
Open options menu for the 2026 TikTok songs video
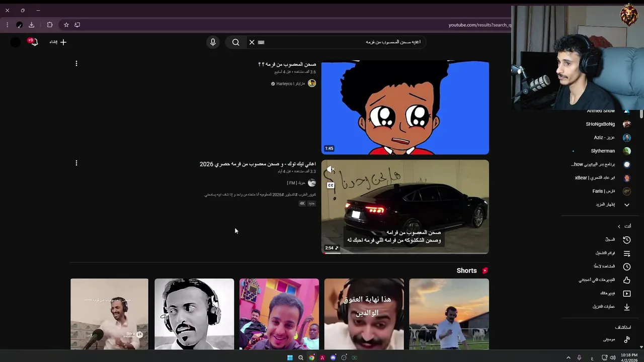click(x=76, y=163)
